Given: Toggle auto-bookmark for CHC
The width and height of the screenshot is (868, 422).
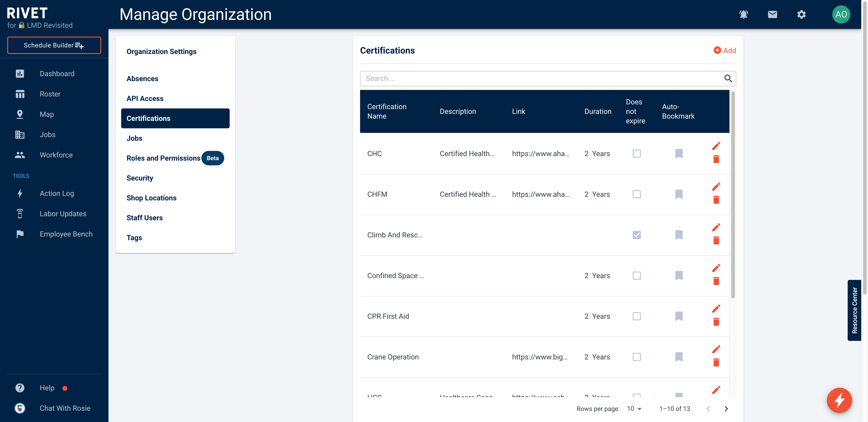Looking at the screenshot, I should (x=679, y=154).
